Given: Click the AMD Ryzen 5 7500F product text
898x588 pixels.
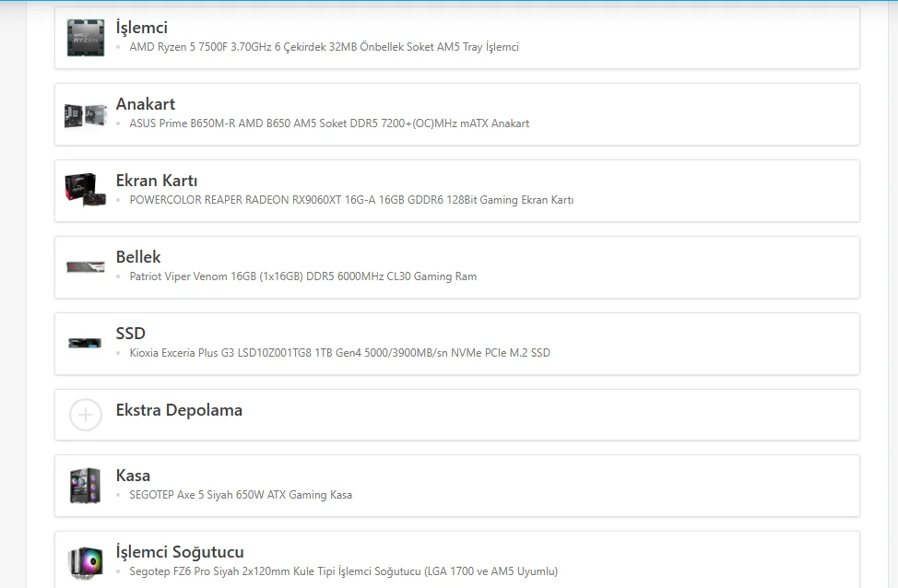Looking at the screenshot, I should (x=324, y=47).
